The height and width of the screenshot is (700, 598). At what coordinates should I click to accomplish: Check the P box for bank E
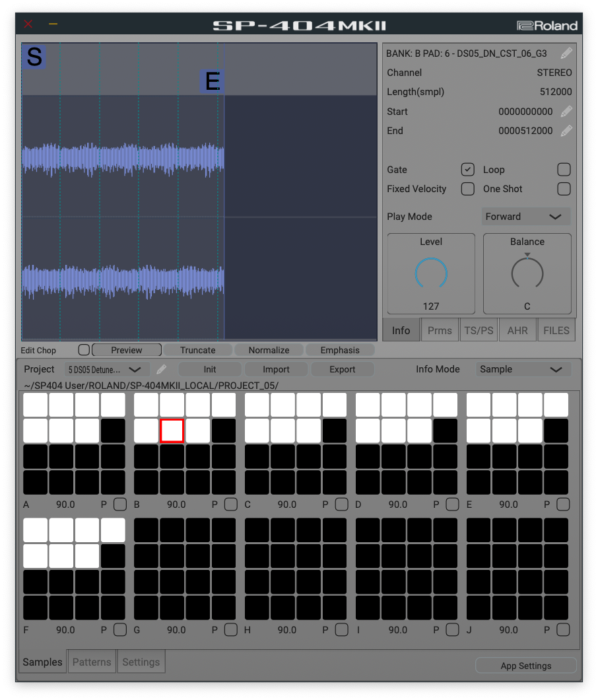tap(563, 505)
